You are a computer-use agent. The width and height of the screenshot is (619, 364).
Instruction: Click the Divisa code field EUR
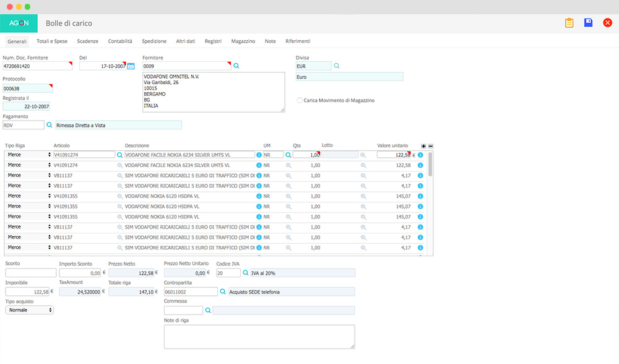click(x=313, y=66)
